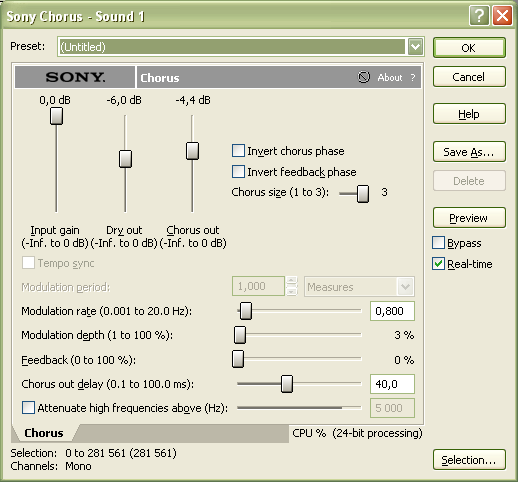Click the Feedback 0 % value
This screenshot has height=482, width=518.
[404, 360]
